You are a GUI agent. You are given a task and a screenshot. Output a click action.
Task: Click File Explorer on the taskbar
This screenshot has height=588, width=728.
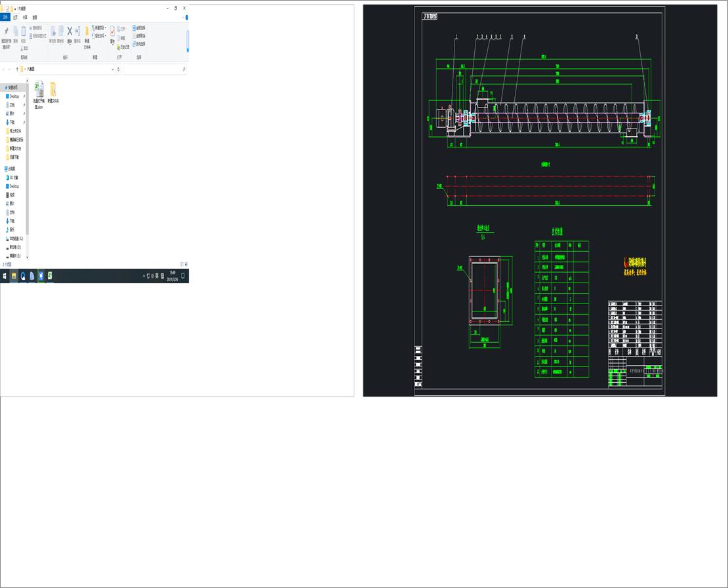point(14,276)
